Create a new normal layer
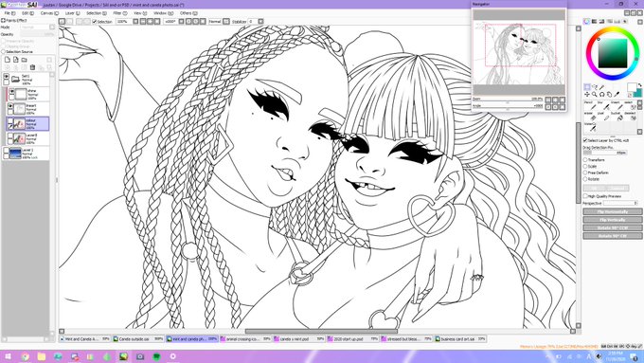This screenshot has height=363, width=644. (8, 60)
